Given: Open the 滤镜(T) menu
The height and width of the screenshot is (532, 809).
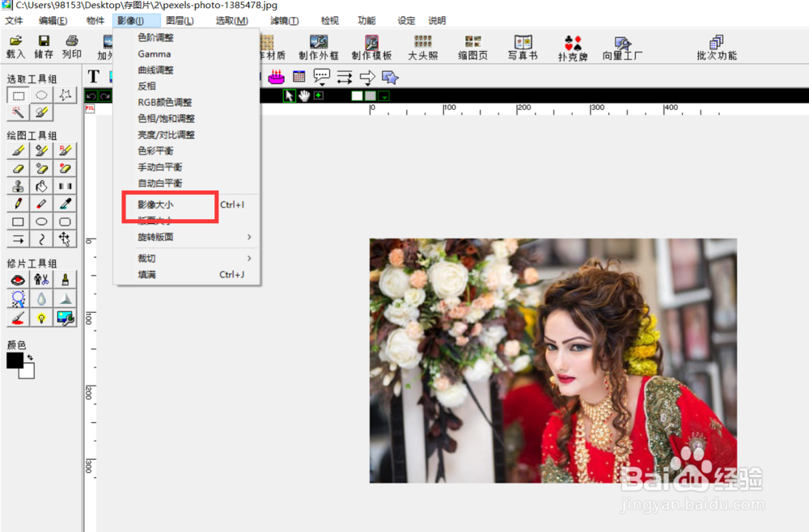Looking at the screenshot, I should coord(284,21).
